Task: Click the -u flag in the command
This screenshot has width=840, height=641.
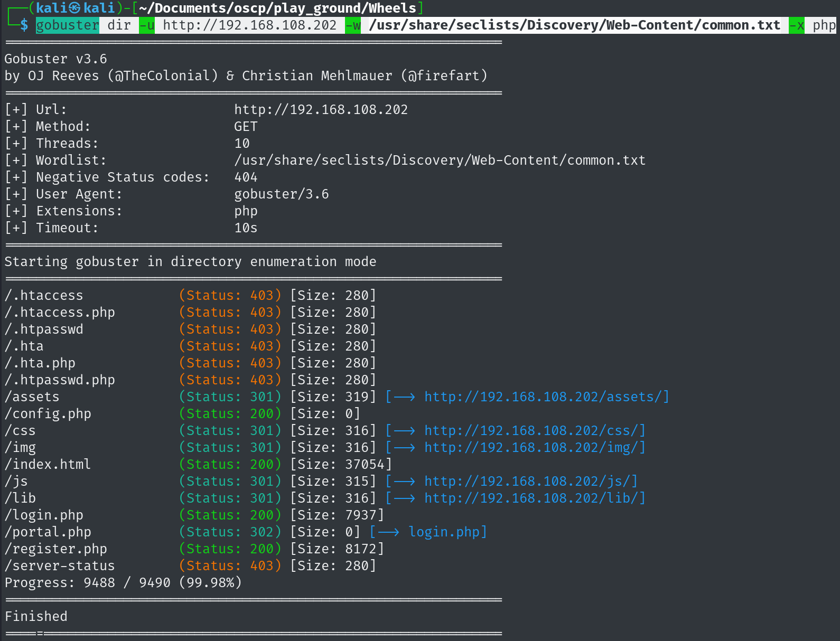Action: click(x=147, y=25)
